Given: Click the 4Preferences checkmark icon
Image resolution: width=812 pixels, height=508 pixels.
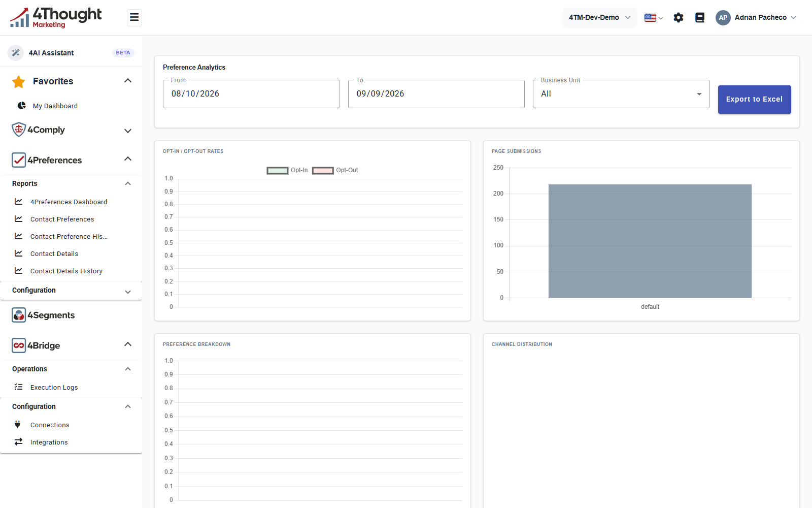Looking at the screenshot, I should (x=19, y=160).
